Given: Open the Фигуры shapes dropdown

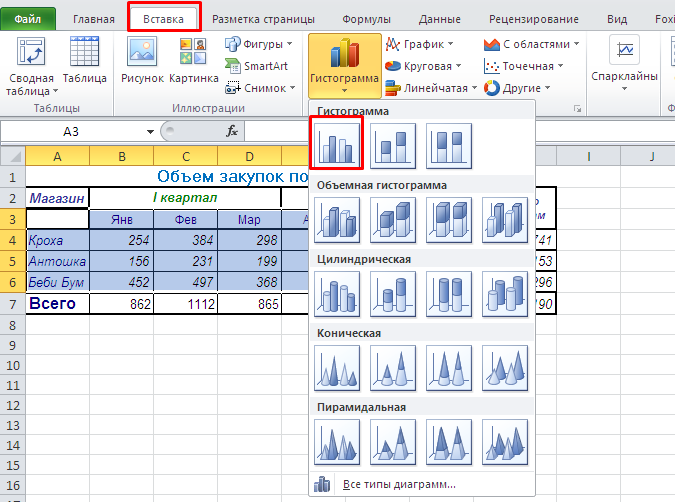Looking at the screenshot, I should click(258, 44).
